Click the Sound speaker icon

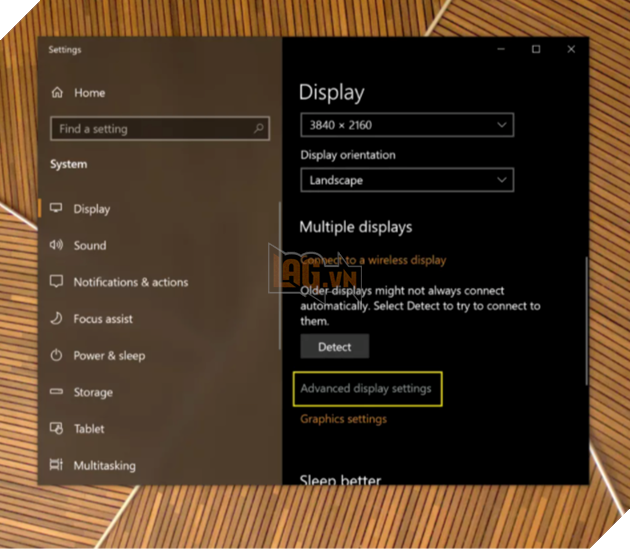tap(57, 246)
